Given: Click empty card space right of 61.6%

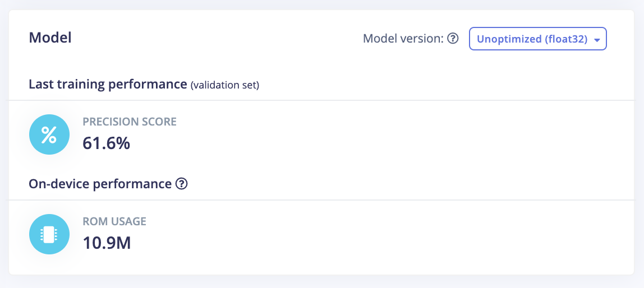Looking at the screenshot, I should (365, 143).
